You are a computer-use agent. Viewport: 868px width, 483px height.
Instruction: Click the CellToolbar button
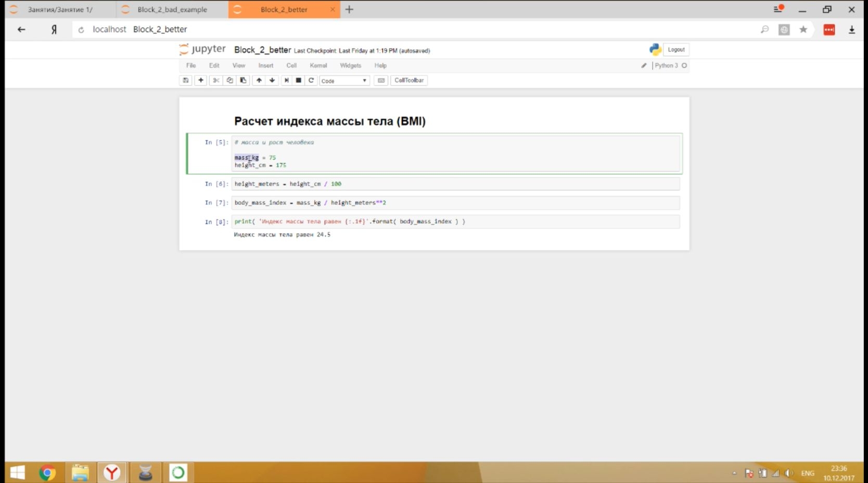(409, 80)
